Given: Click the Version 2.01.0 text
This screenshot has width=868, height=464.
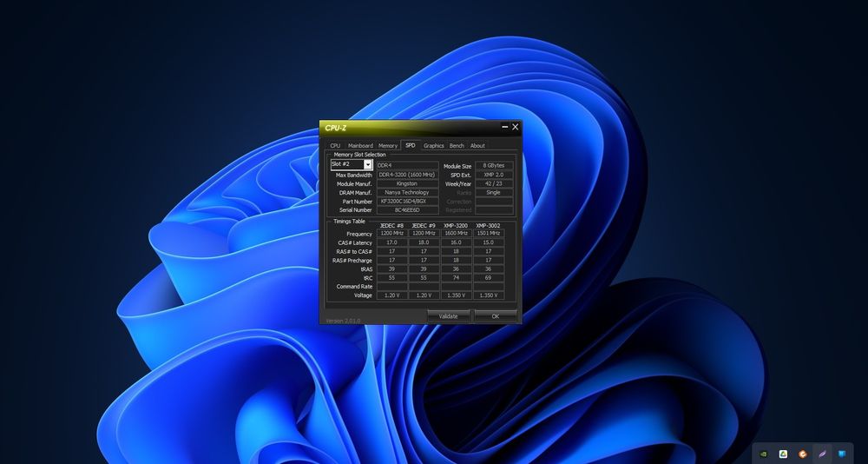Looking at the screenshot, I should (x=343, y=321).
